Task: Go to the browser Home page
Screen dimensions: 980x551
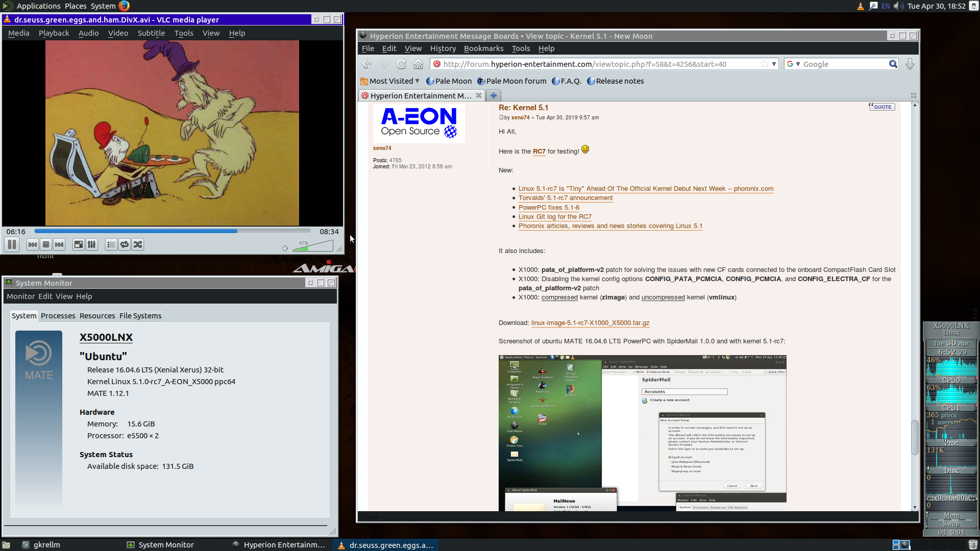Action: point(419,64)
